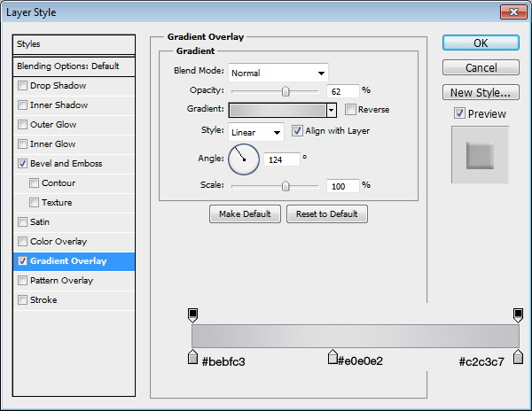Toggle the Reverse gradient checkbox

coord(351,110)
